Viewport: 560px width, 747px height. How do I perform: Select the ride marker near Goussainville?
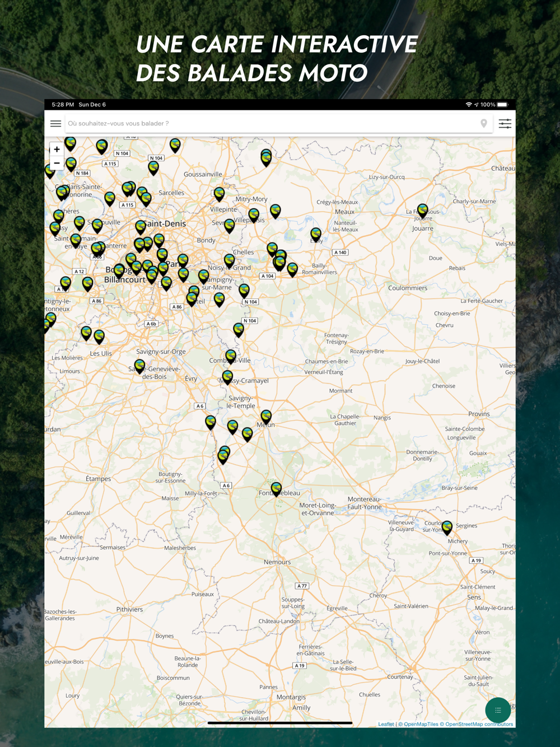[175, 146]
